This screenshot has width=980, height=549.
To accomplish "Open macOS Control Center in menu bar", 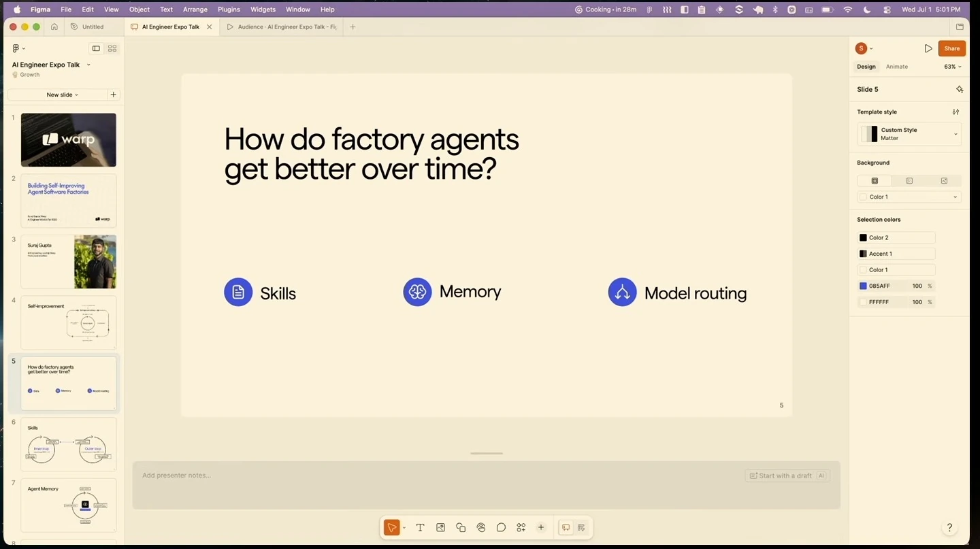I will pyautogui.click(x=887, y=10).
